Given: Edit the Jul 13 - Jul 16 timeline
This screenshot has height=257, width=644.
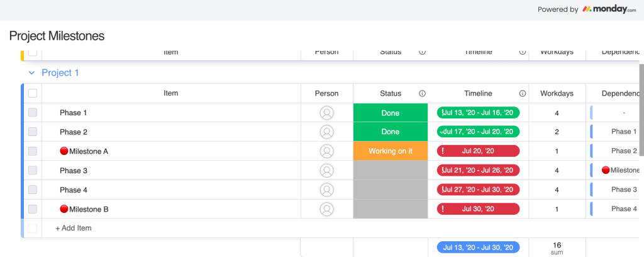Looking at the screenshot, I should (478, 113).
